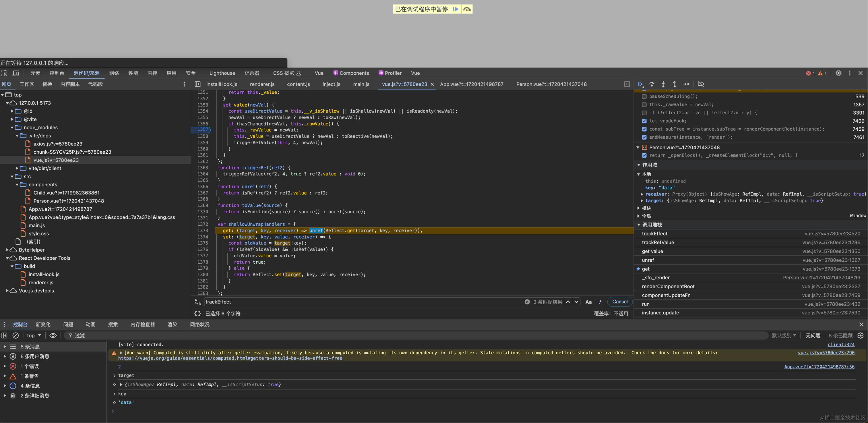Image resolution: width=868 pixels, height=423 pixels.
Task: Open the vuejs.org computed docs link
Action: click(x=230, y=358)
